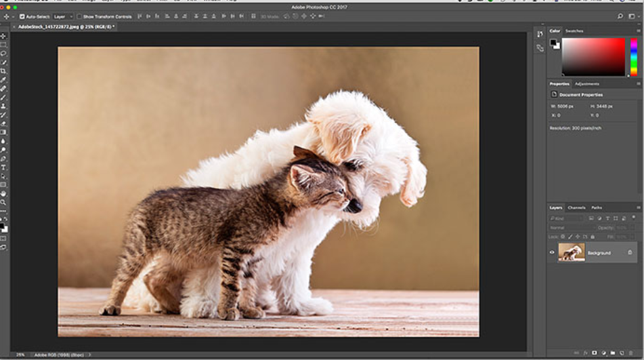Select the History Brush tool
The image size is (644, 360).
point(3,115)
